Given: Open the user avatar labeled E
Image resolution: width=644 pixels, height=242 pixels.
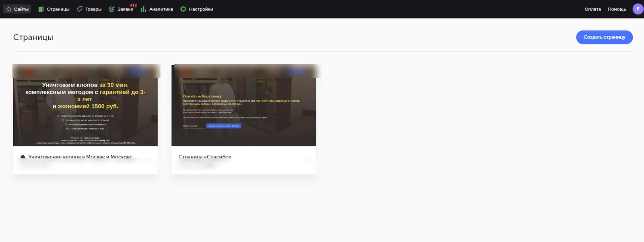Looking at the screenshot, I should [638, 9].
